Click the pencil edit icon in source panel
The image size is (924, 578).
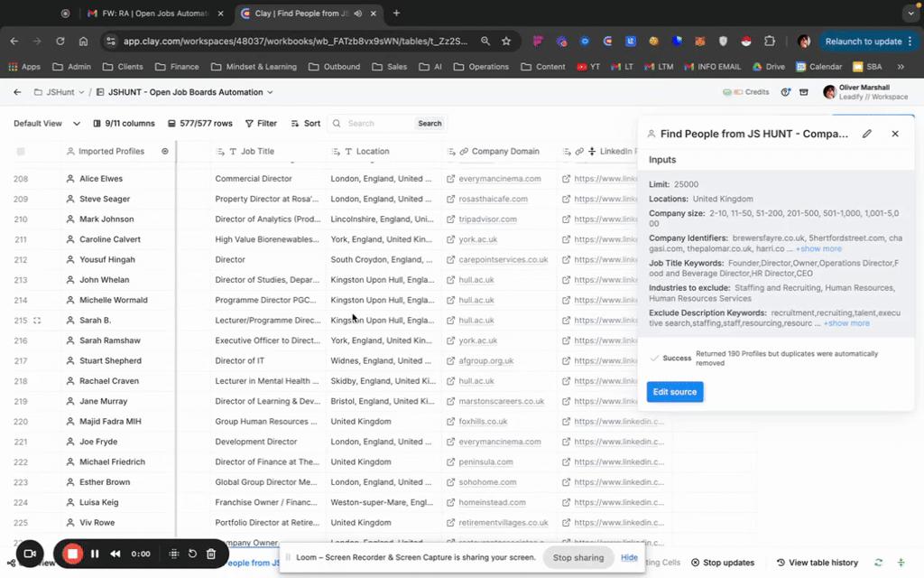tap(867, 134)
